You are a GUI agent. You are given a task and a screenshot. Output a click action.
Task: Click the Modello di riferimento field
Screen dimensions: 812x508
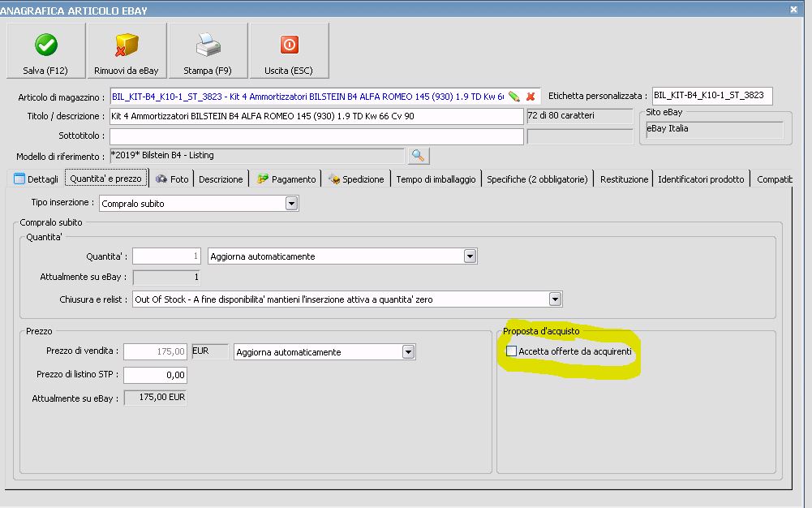(x=257, y=155)
